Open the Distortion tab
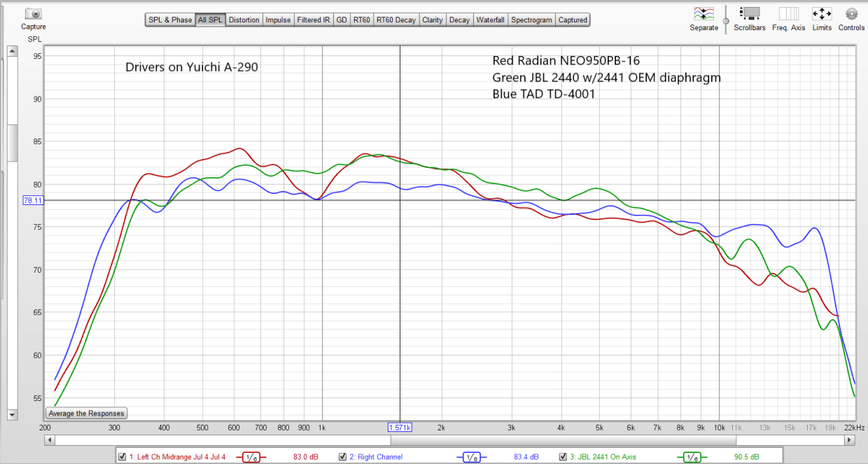The width and height of the screenshot is (868, 464). tap(244, 20)
